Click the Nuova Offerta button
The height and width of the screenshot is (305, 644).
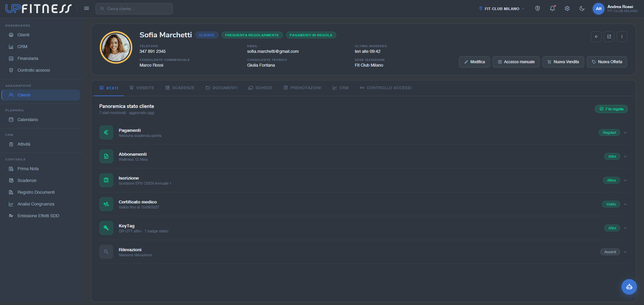point(607,62)
